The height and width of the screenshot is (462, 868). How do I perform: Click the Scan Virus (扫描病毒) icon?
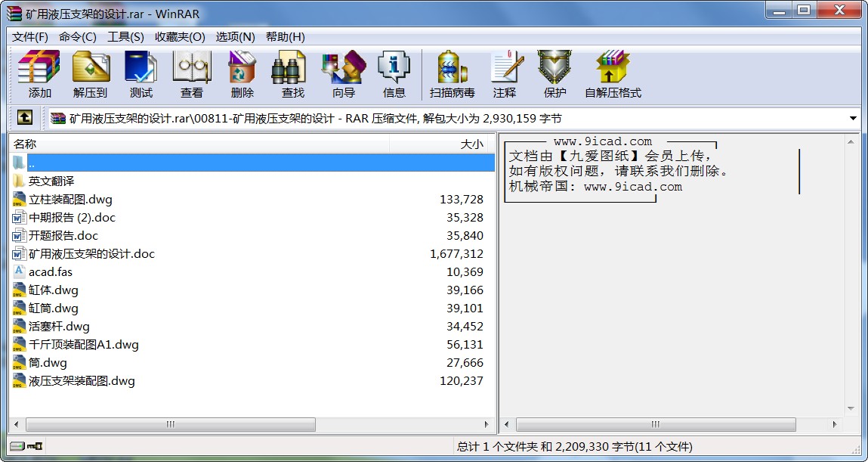click(452, 74)
